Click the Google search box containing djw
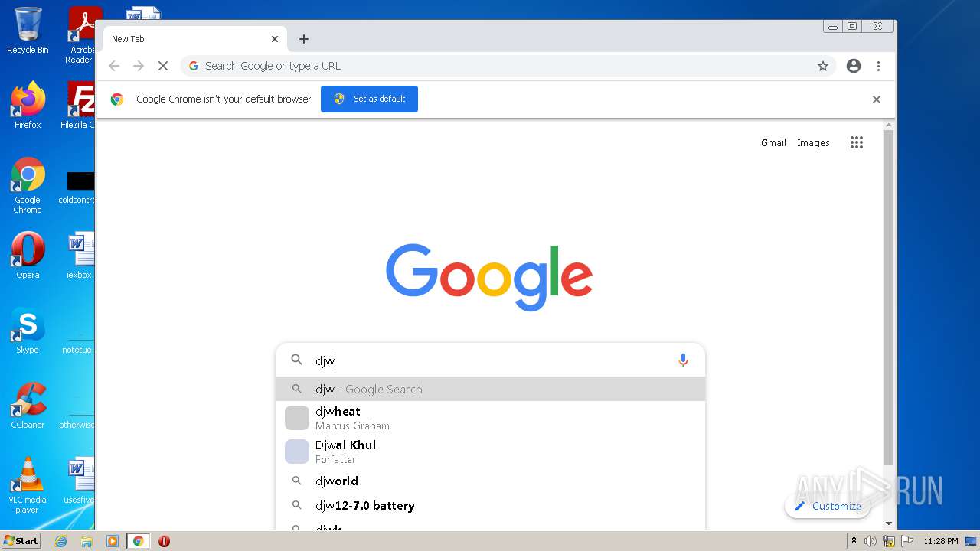Image resolution: width=980 pixels, height=551 pixels. tap(490, 360)
